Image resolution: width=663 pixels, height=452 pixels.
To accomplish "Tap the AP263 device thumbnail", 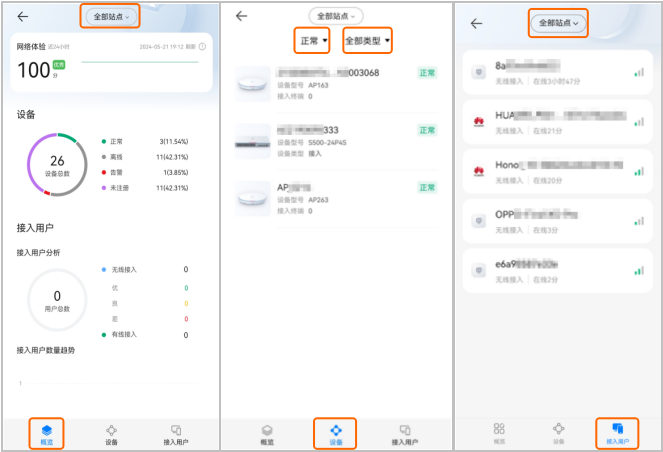I will click(x=252, y=199).
